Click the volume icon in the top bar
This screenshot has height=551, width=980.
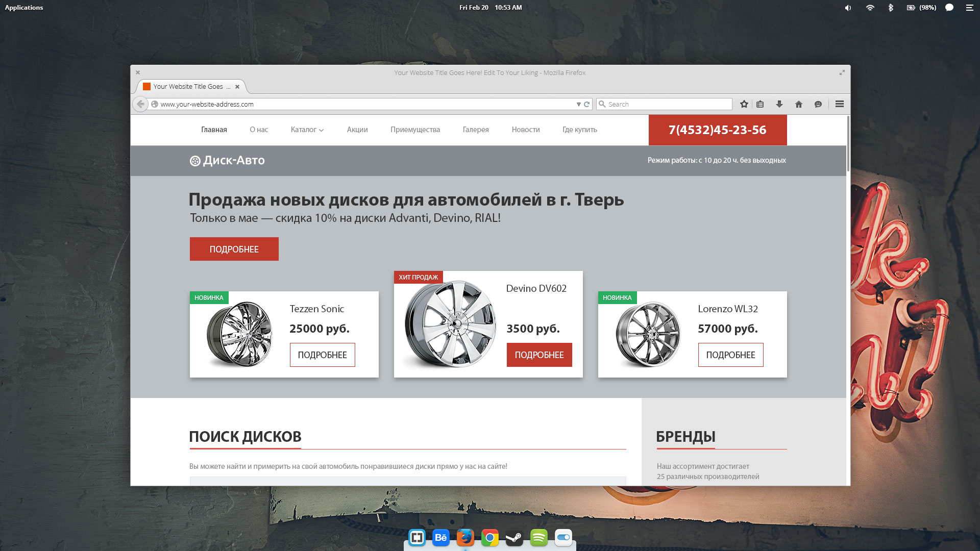pyautogui.click(x=847, y=7)
